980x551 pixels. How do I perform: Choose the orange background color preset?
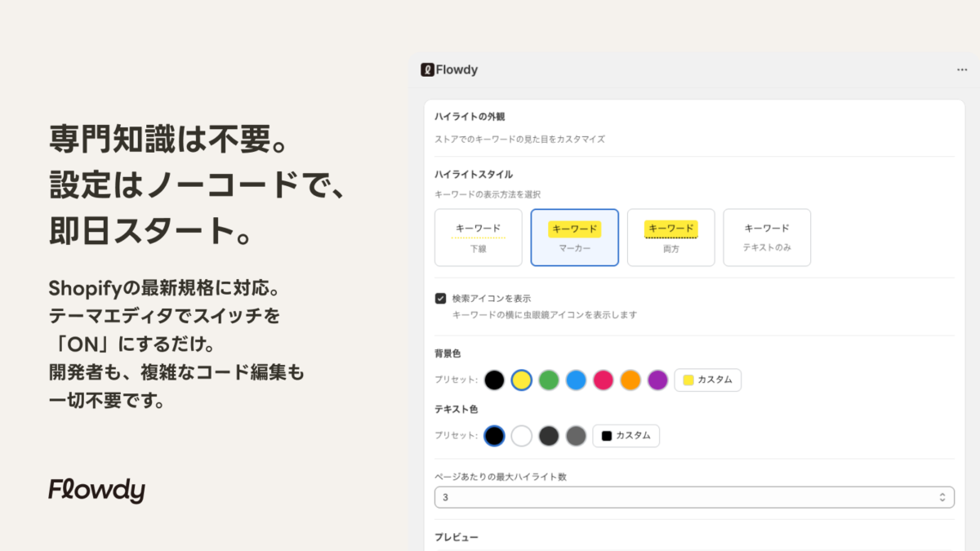[630, 380]
